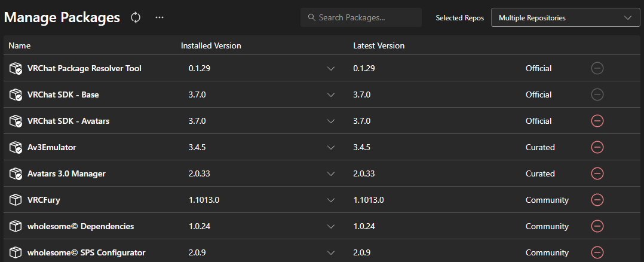The height and width of the screenshot is (262, 644).
Task: Click the Installed Version column header
Action: click(x=211, y=45)
